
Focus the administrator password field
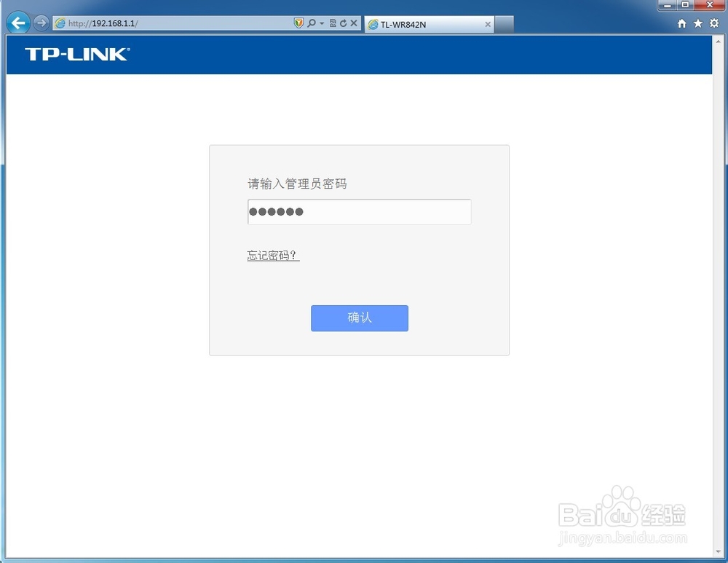[360, 212]
